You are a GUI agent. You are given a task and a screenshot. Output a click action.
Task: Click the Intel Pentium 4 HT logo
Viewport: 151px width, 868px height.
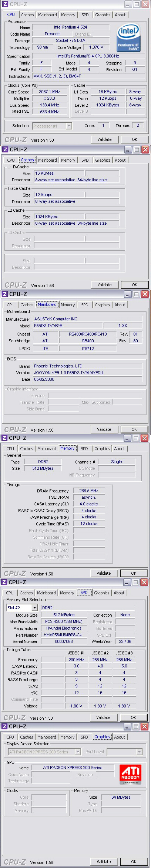pyautogui.click(x=128, y=37)
